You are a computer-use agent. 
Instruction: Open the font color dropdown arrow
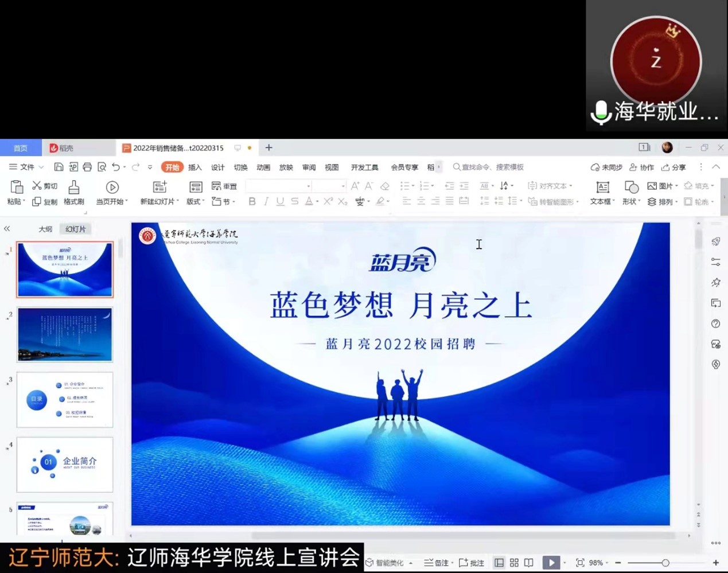[x=317, y=201]
